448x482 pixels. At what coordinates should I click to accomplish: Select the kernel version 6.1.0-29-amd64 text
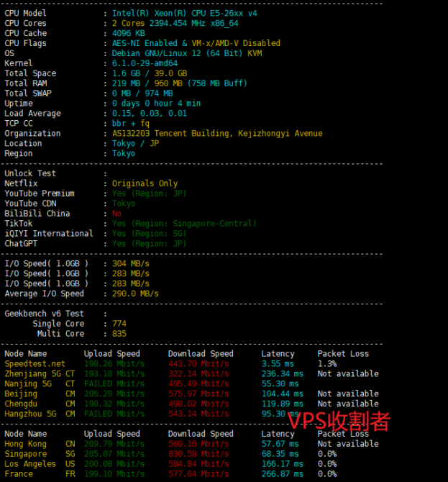tap(145, 63)
